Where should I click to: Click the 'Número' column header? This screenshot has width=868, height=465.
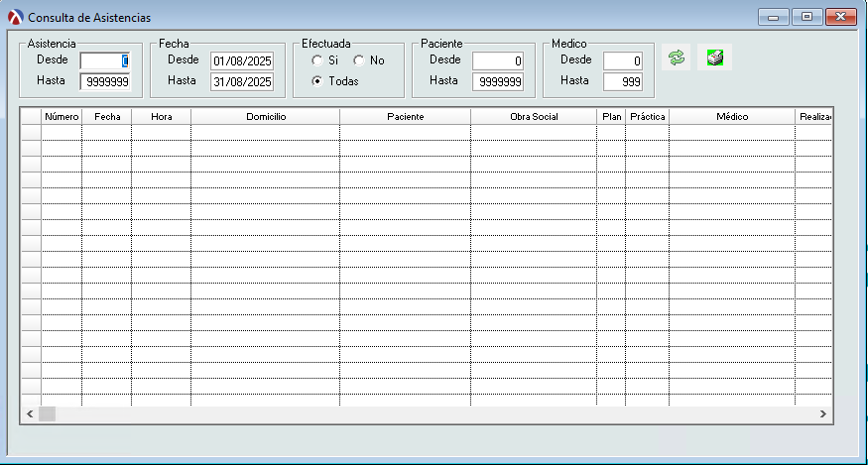click(x=62, y=117)
